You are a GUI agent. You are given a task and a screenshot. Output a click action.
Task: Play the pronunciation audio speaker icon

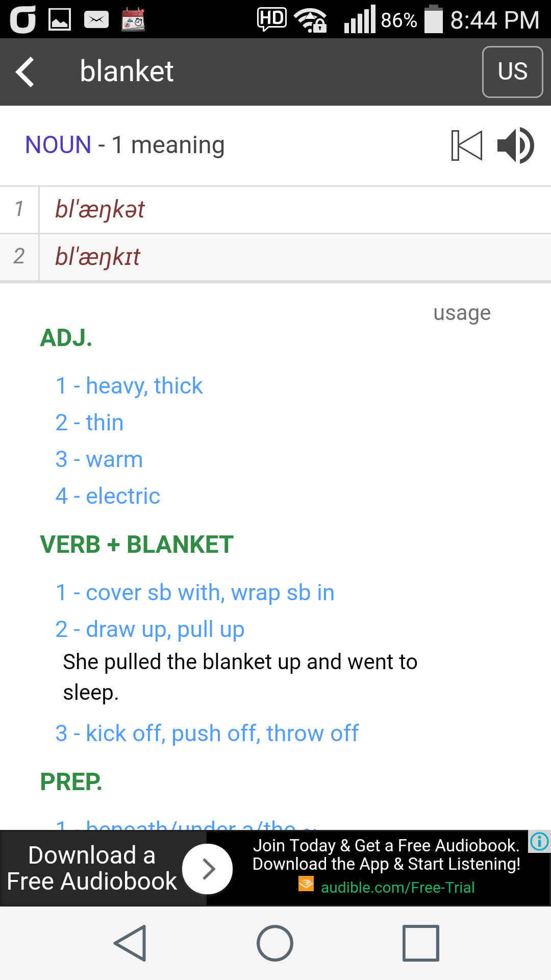point(515,145)
